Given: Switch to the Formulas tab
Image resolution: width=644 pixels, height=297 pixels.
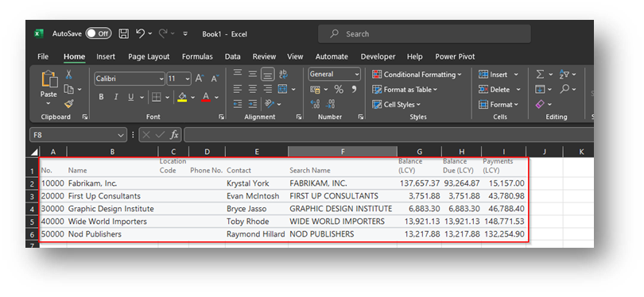Looking at the screenshot, I should (x=197, y=56).
